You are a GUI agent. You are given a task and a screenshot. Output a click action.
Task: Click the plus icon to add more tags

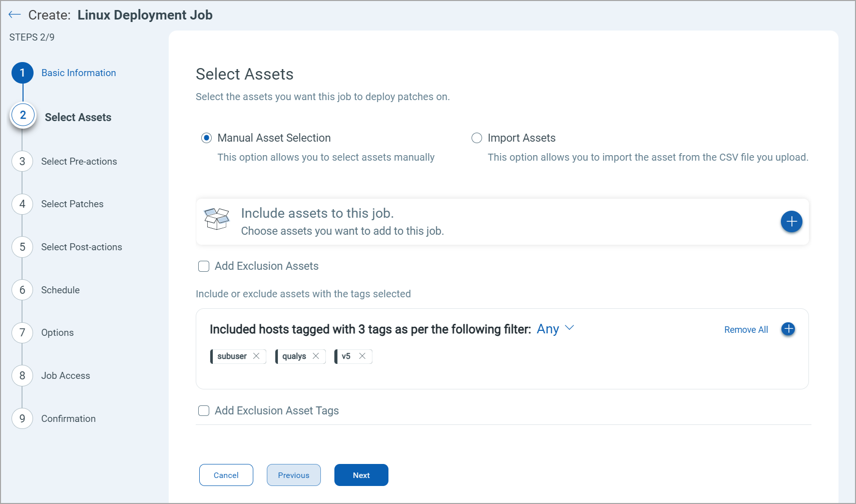[x=788, y=329]
